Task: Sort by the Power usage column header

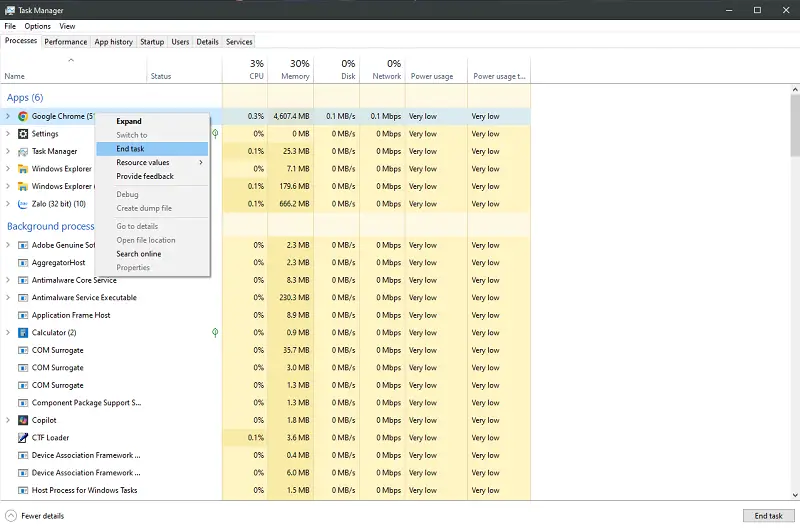Action: pos(436,70)
